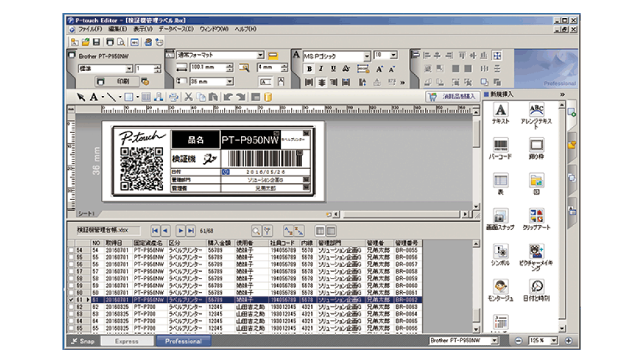Click the Cut scissors icon
The image size is (644, 363).
pos(189,97)
